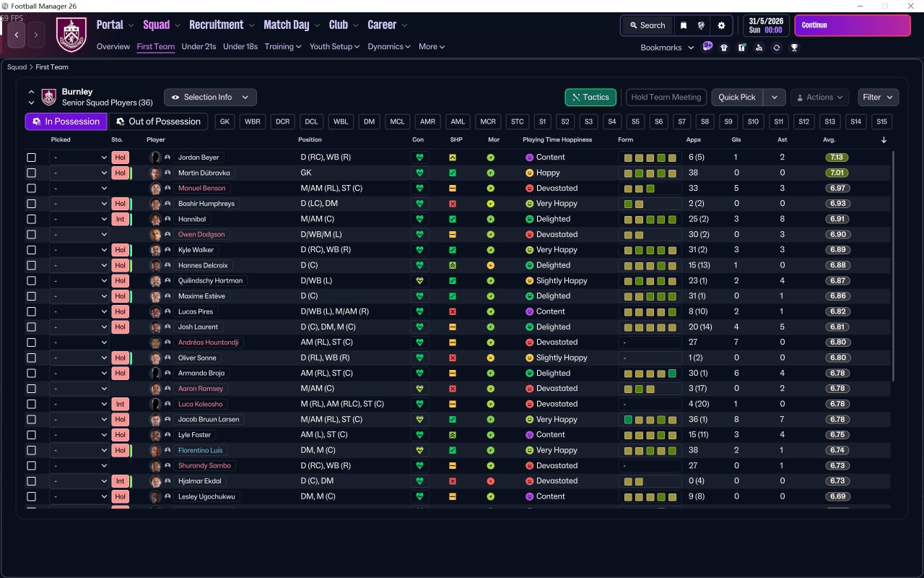Click the shirt icon in bookmarks bar

[724, 47]
